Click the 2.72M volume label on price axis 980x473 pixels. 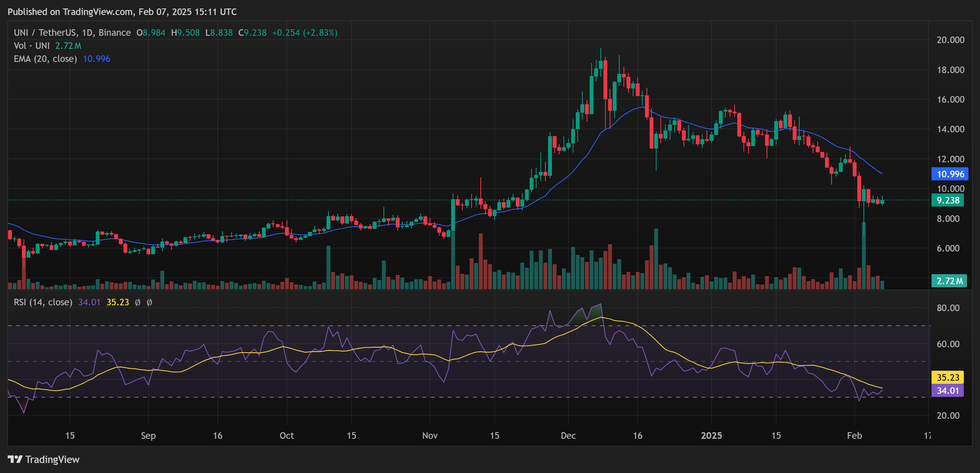[948, 281]
